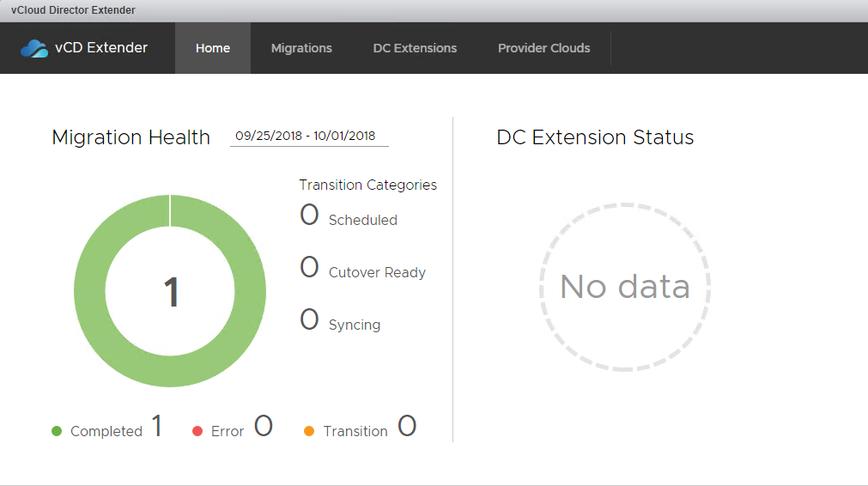Image resolution: width=868 pixels, height=486 pixels.
Task: Click the orange Transition legend dot
Action: pyautogui.click(x=309, y=431)
